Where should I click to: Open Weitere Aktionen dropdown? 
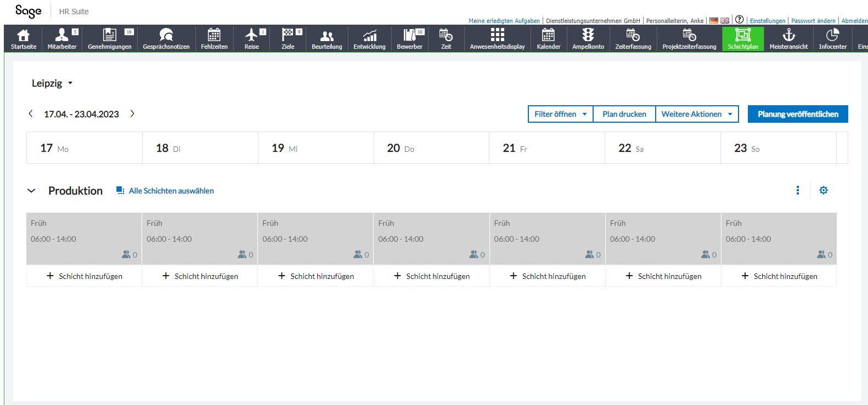(x=697, y=114)
